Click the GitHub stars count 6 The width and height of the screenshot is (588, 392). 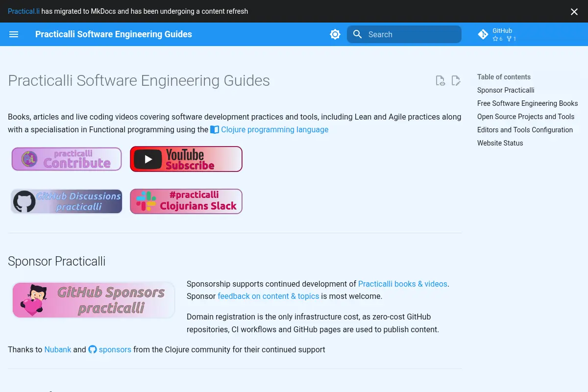[497, 39]
